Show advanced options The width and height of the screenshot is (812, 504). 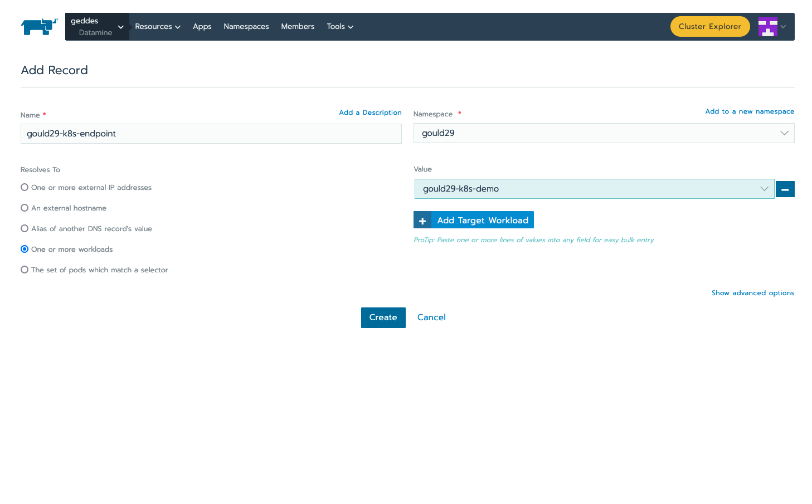click(753, 292)
